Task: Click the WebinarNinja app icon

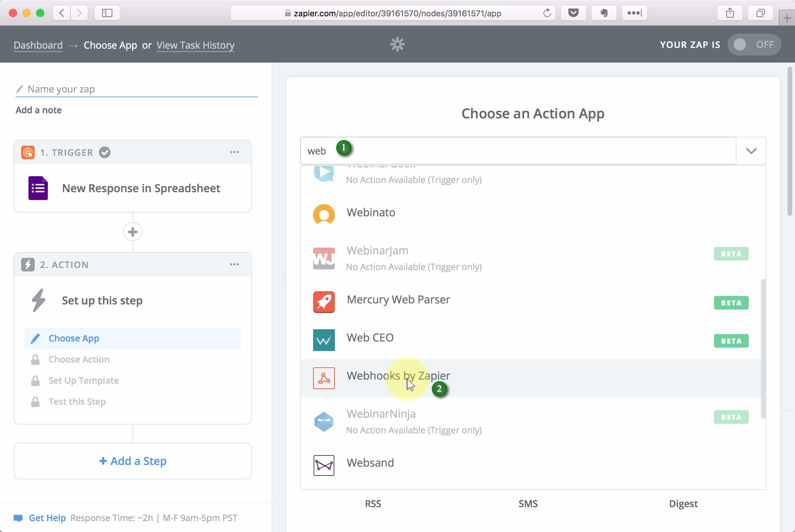Action: [x=324, y=421]
